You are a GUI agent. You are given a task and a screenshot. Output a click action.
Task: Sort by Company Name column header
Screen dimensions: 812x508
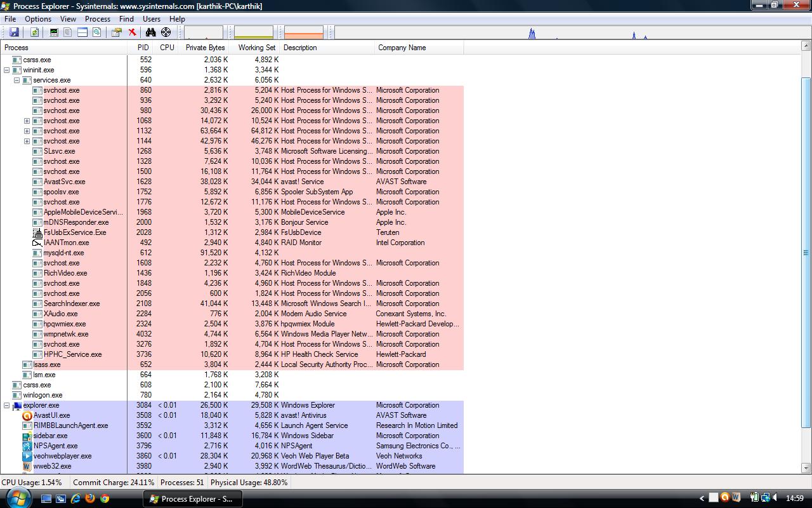point(402,48)
